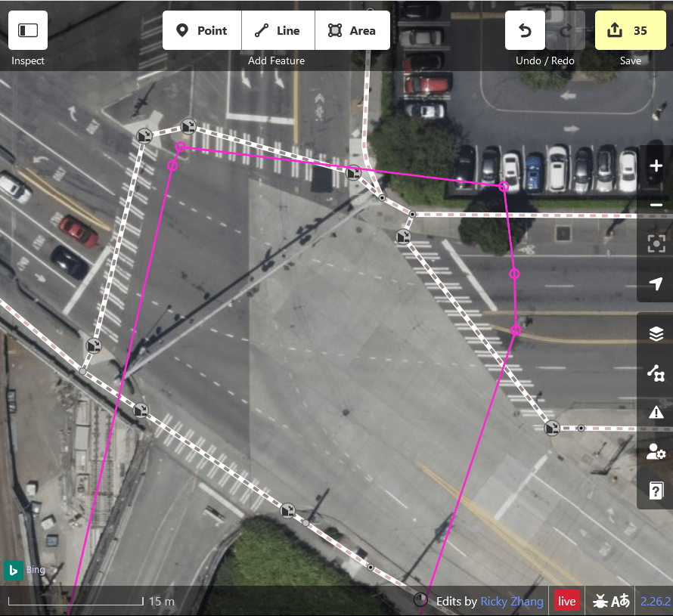Screen dimensions: 673x616
Task: Click the Redo arrow button
Action: click(566, 30)
